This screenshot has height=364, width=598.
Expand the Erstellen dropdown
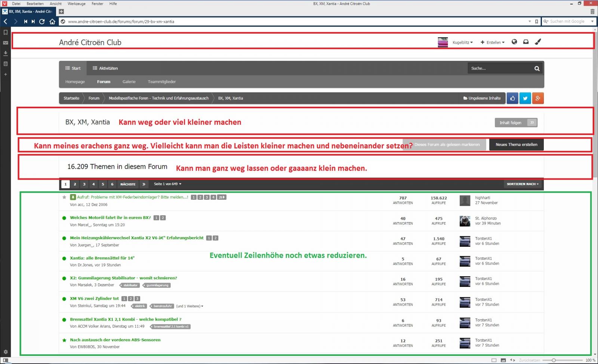(x=493, y=42)
